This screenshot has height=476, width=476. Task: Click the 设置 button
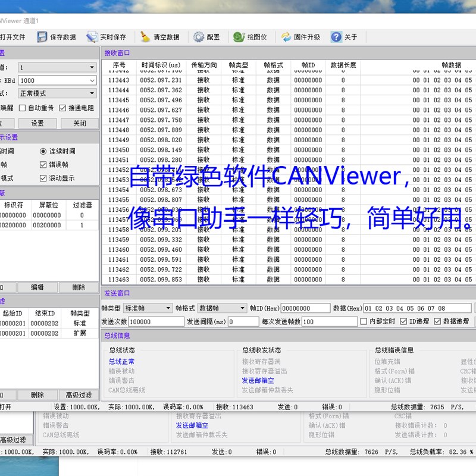pyautogui.click(x=37, y=123)
